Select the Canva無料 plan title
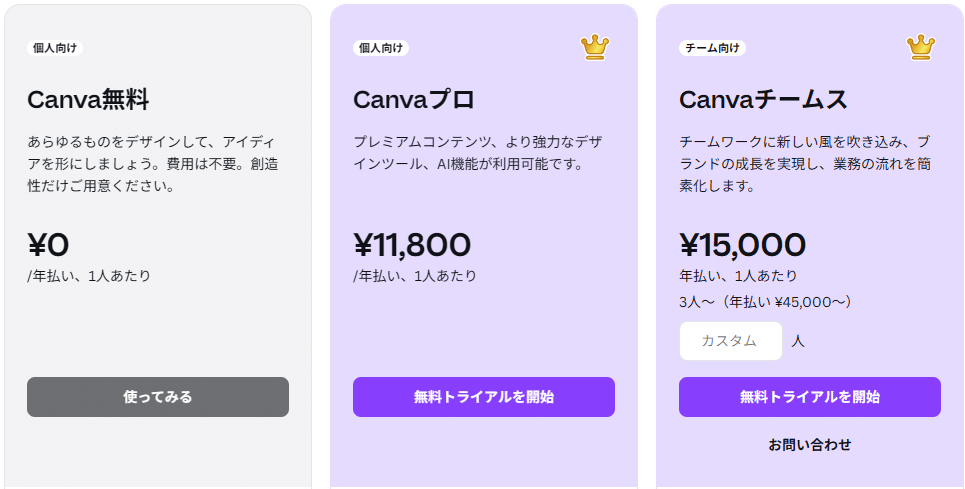 coord(88,100)
